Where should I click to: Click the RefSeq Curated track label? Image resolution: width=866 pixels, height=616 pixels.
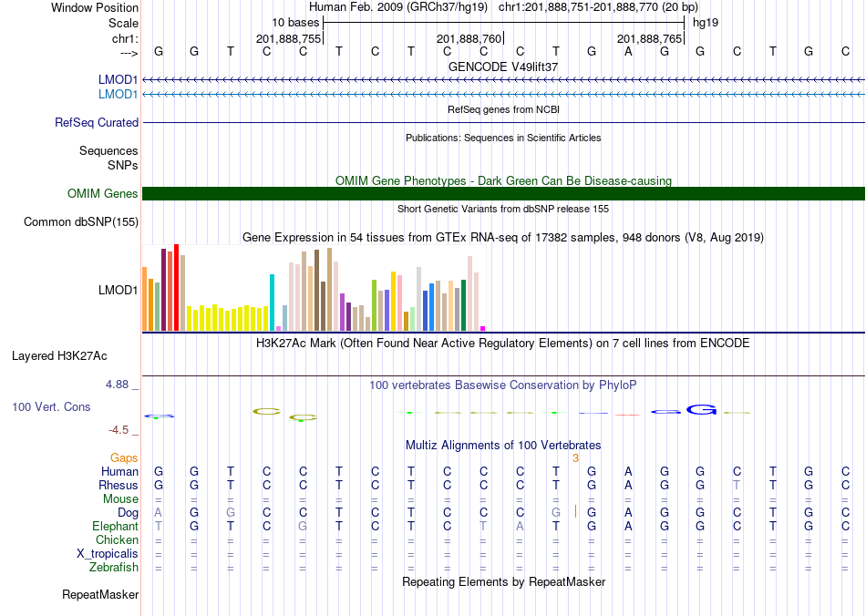[96, 122]
